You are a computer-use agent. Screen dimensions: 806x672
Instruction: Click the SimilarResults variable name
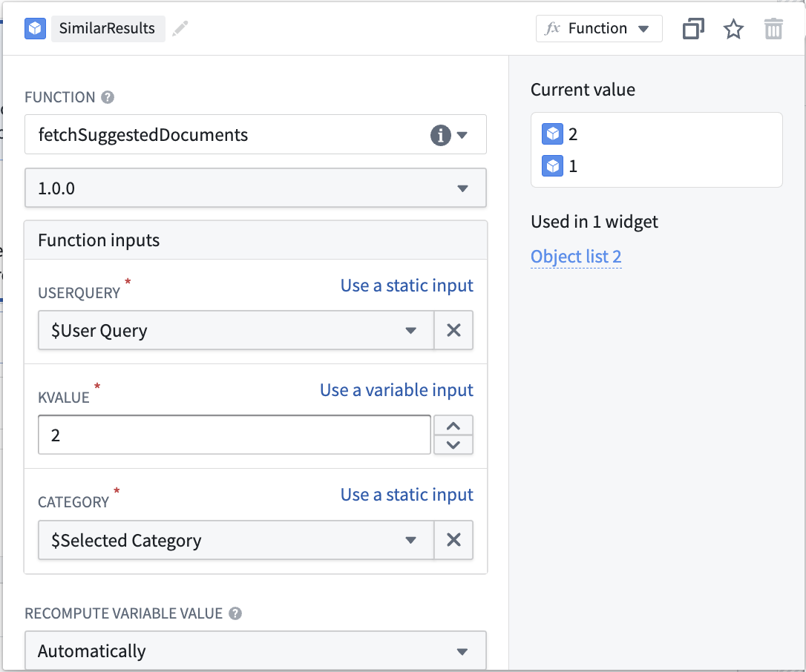pyautogui.click(x=107, y=28)
